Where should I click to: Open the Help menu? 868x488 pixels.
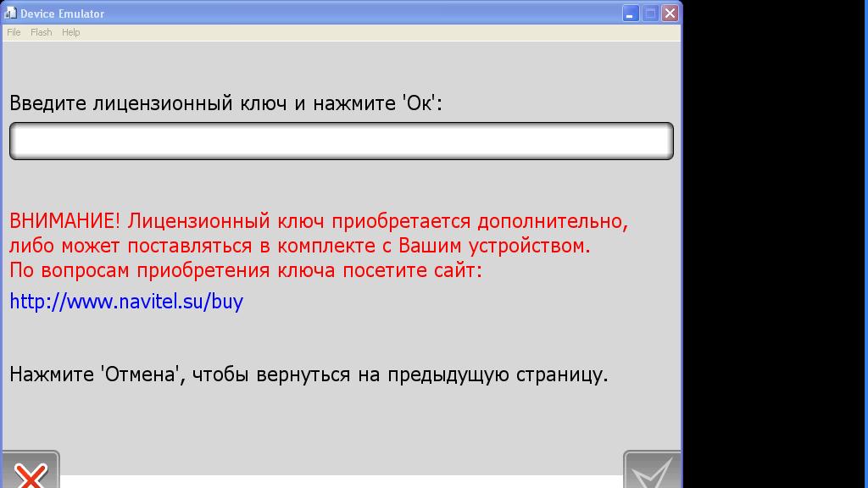coord(71,32)
